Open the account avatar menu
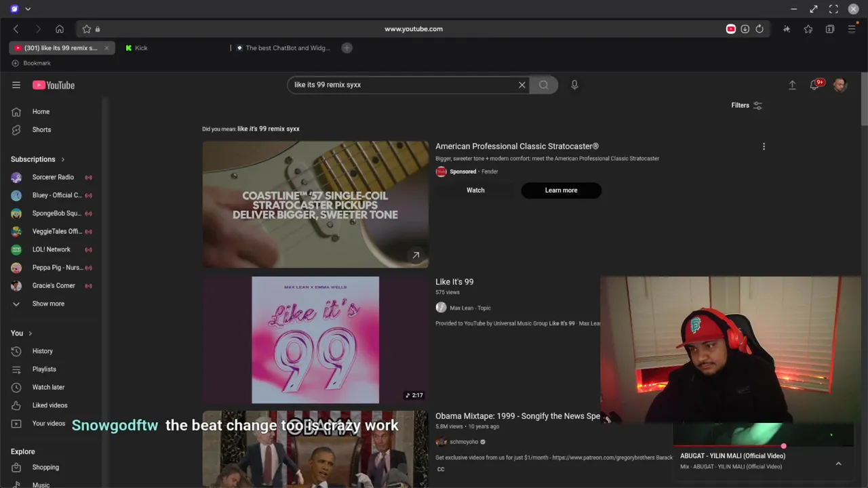 point(840,85)
